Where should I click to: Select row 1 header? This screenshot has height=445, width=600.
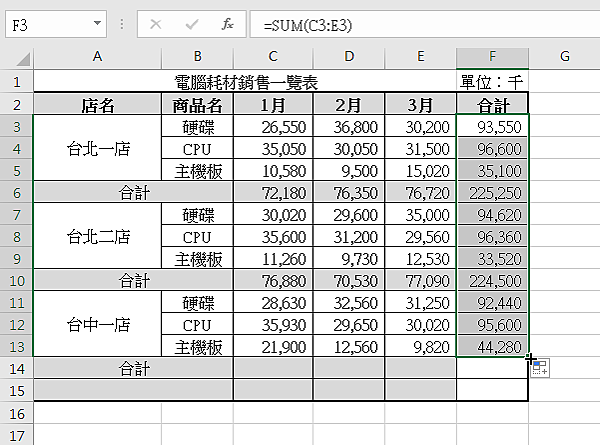coord(16,82)
